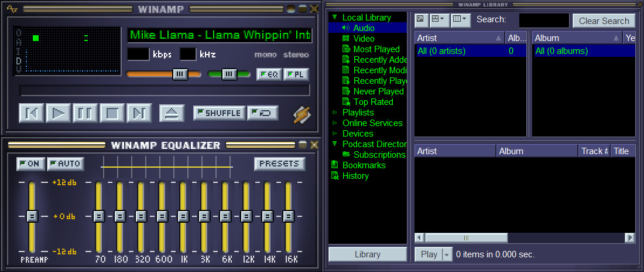Click the Library button below the tree
This screenshot has height=272, width=644.
[368, 254]
